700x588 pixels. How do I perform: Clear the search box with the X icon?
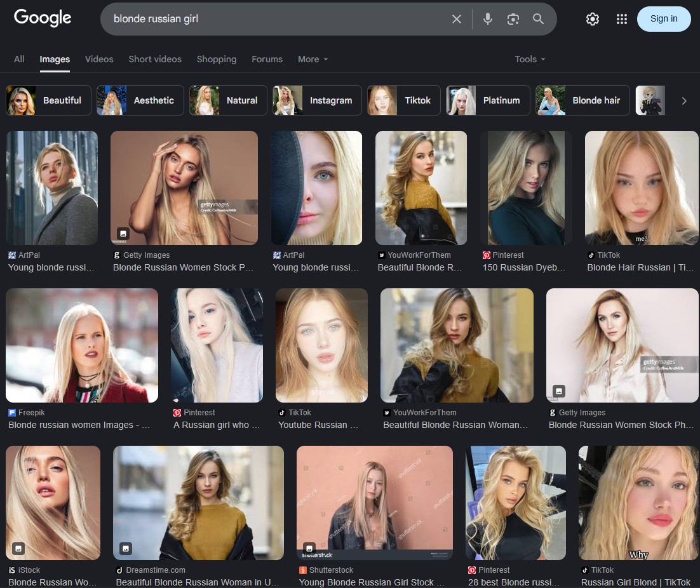point(456,19)
